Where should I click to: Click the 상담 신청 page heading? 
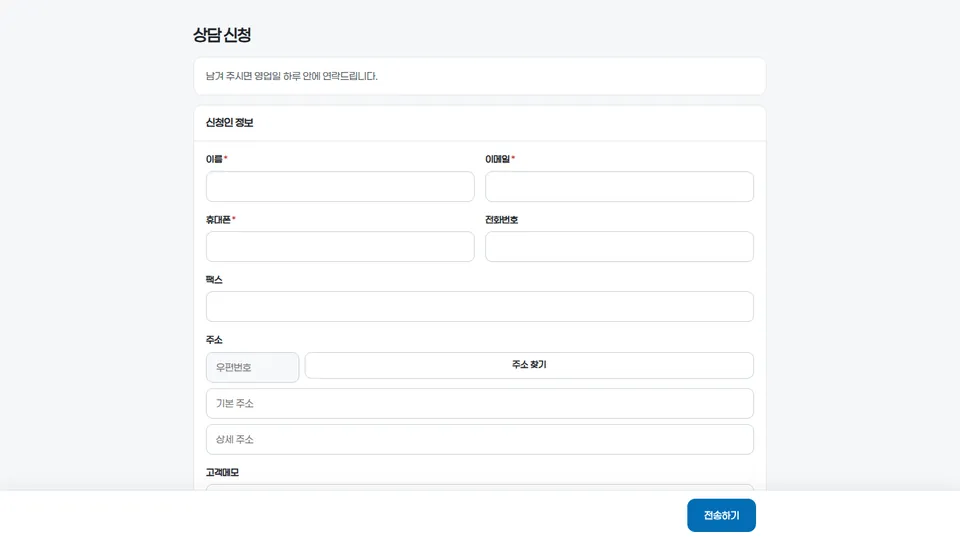click(x=222, y=35)
